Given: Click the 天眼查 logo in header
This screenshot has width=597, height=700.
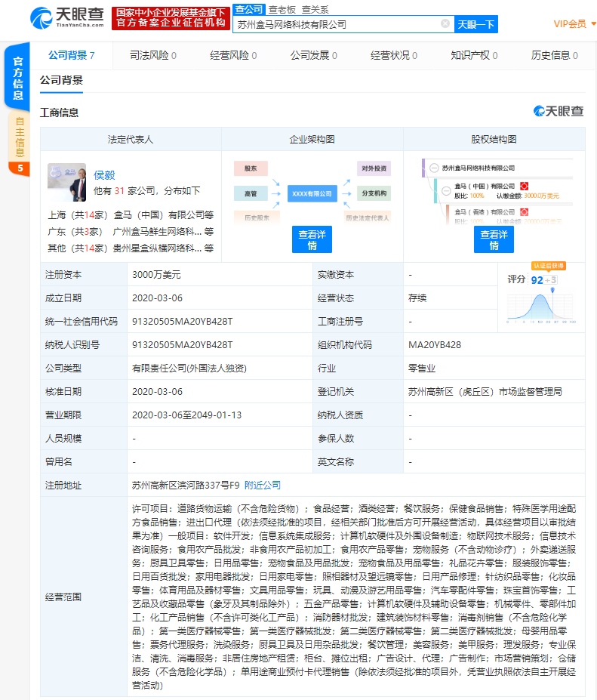Looking at the screenshot, I should (68, 18).
